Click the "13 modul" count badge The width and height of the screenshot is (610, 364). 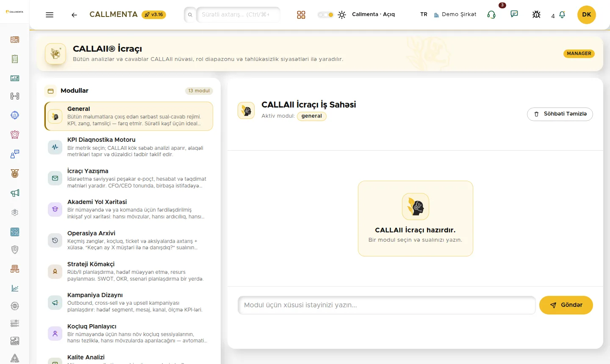pos(199,91)
